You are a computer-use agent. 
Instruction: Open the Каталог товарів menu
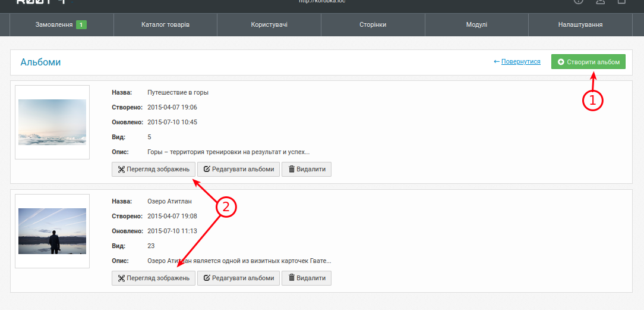point(165,24)
